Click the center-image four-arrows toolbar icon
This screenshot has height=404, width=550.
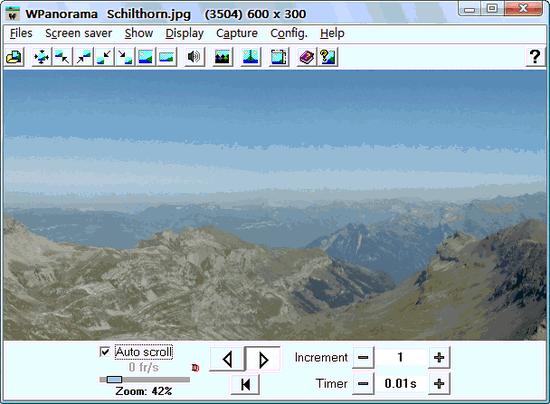click(x=41, y=56)
